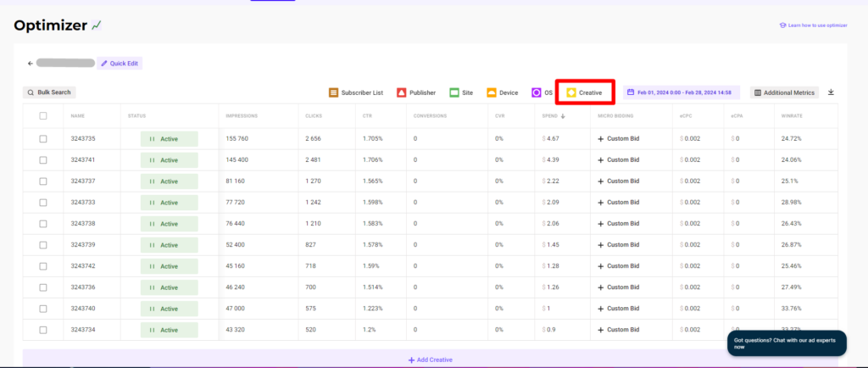The image size is (868, 368).
Task: Click the Impressions column header
Action: point(242,116)
